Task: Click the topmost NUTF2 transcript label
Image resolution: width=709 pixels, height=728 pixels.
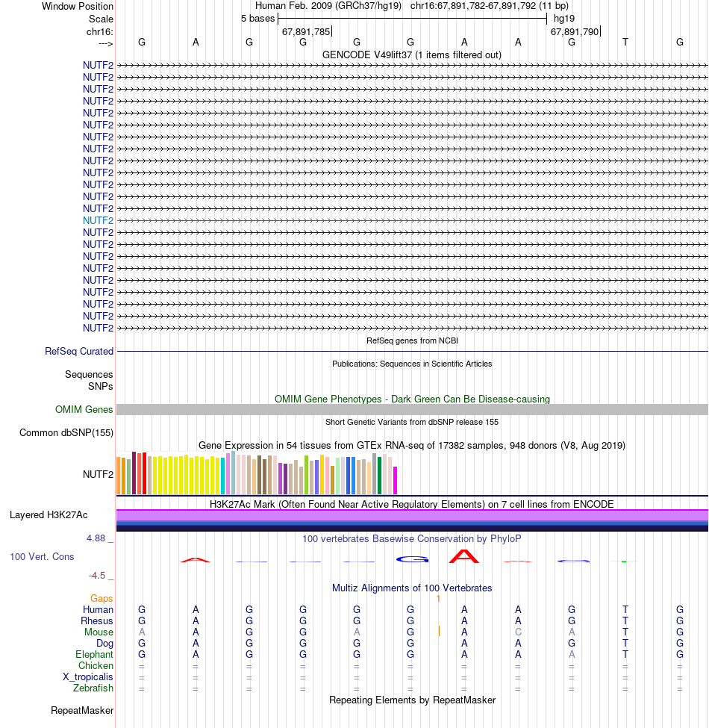Action: pos(98,66)
